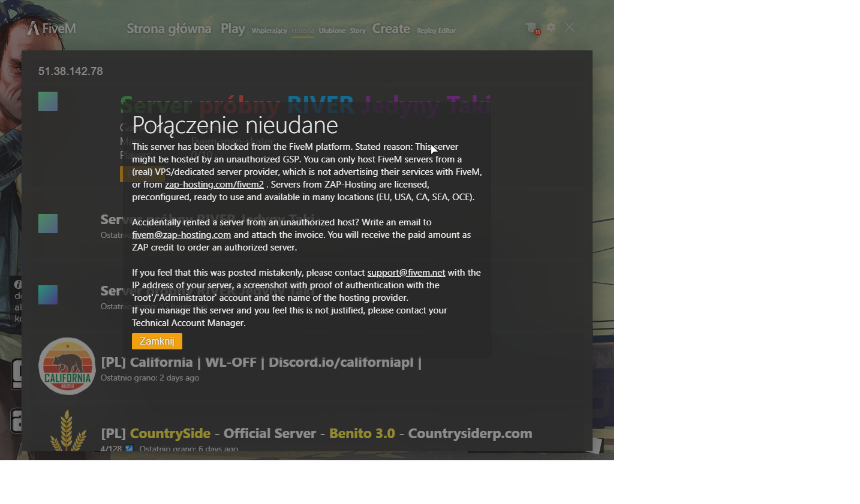The image size is (860, 504).
Task: Follow the zap-hosting.com/fivem2 link
Action: pos(214,185)
